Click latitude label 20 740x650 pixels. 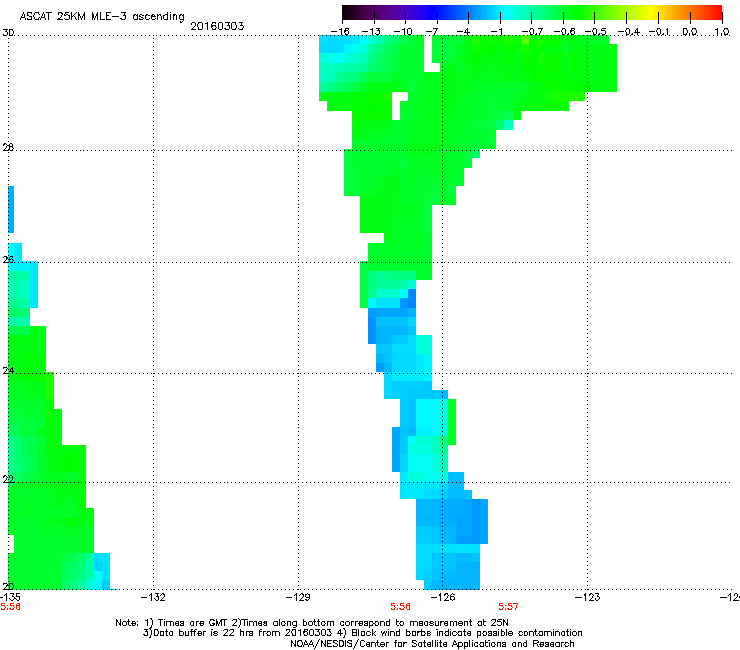click(x=8, y=586)
